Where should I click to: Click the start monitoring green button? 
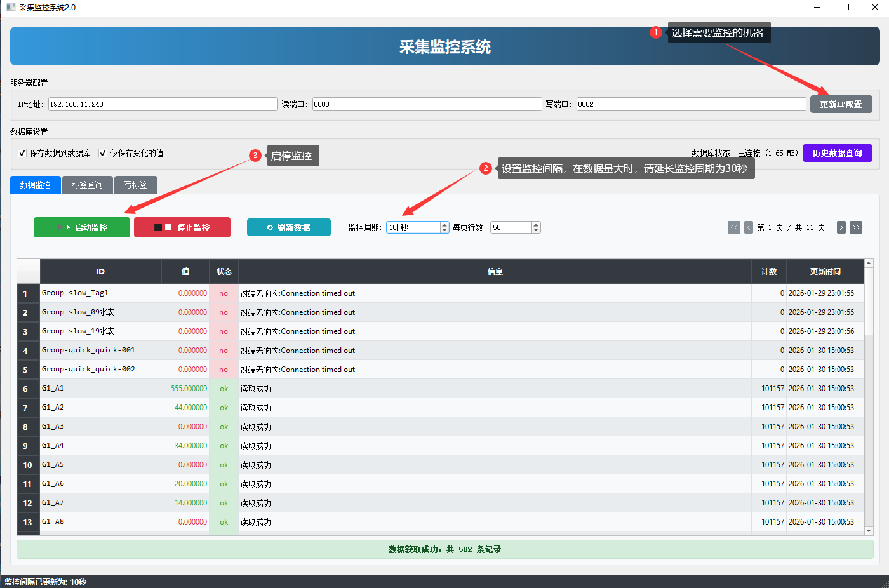coord(82,227)
